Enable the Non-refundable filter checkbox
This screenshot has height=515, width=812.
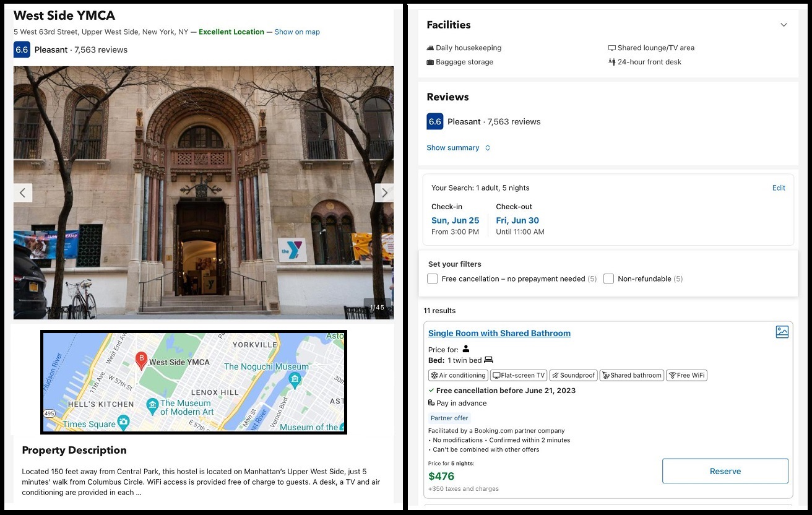click(x=608, y=279)
